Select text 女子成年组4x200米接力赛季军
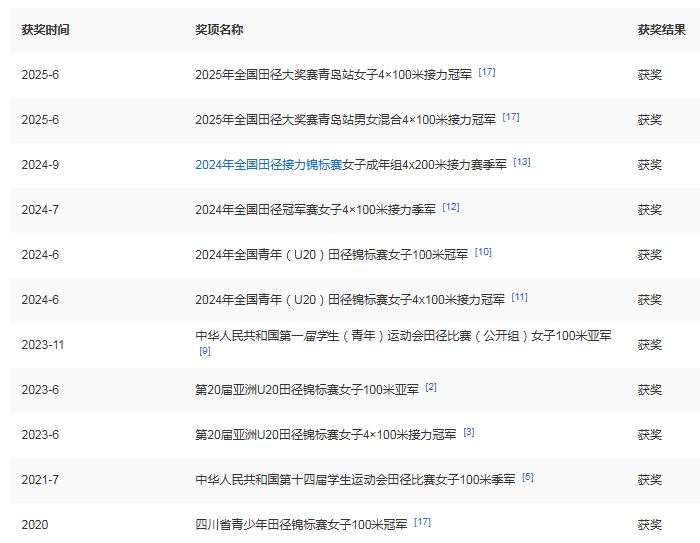700x543 pixels. click(425, 165)
